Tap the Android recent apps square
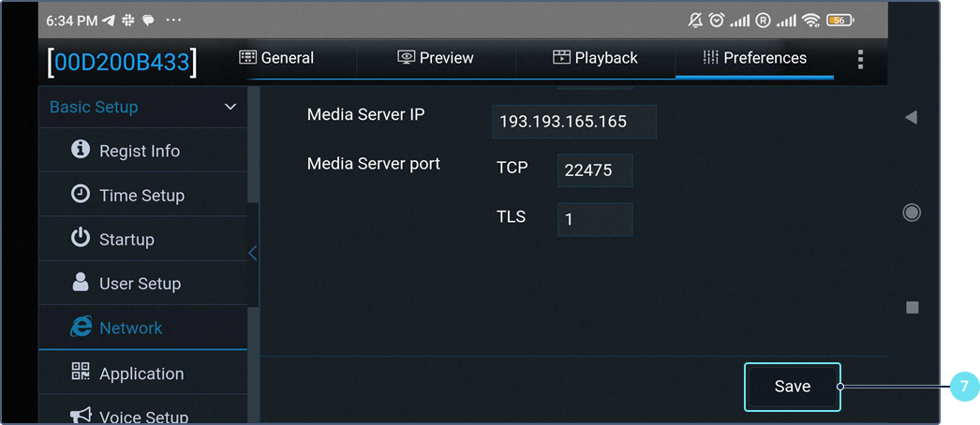The image size is (980, 425). (912, 307)
